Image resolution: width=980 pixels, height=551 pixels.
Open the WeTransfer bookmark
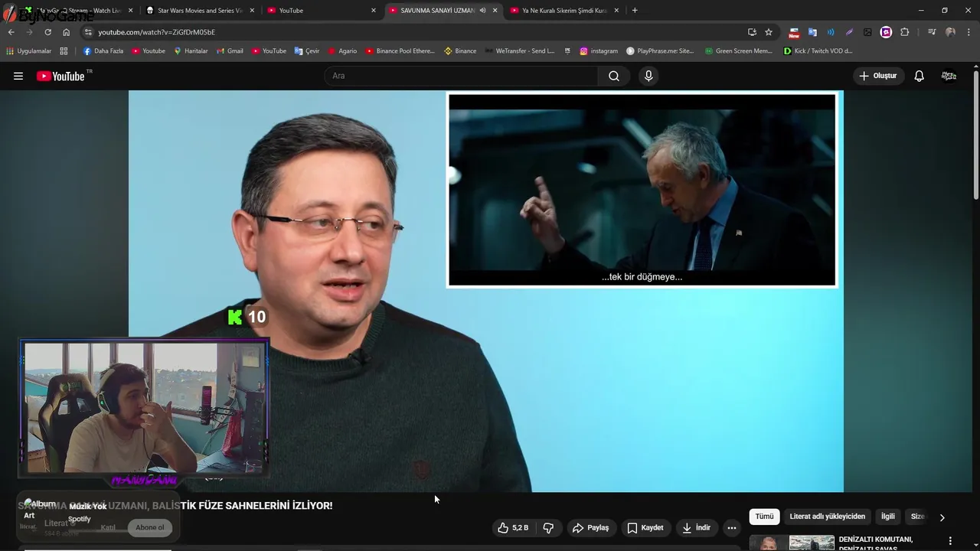(519, 51)
